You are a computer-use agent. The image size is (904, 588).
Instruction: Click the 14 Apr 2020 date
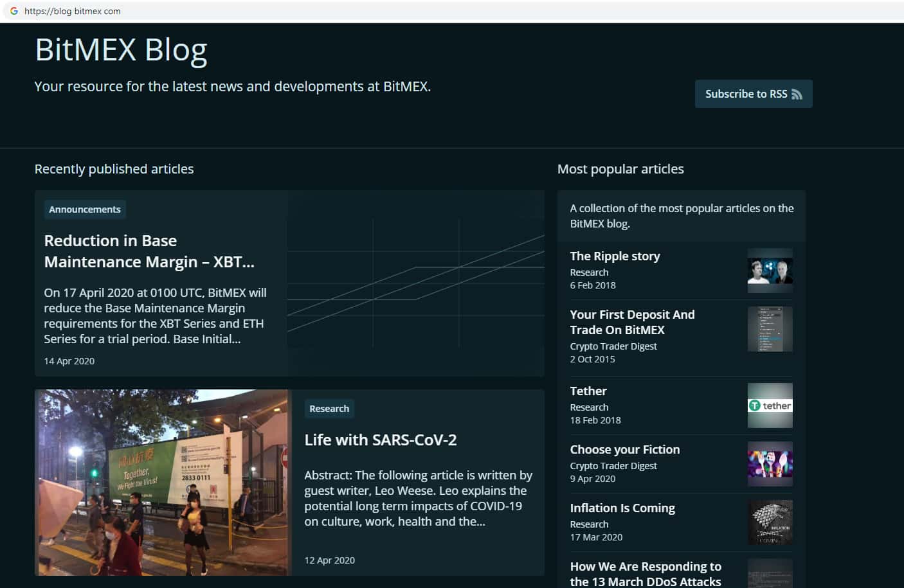click(x=69, y=361)
